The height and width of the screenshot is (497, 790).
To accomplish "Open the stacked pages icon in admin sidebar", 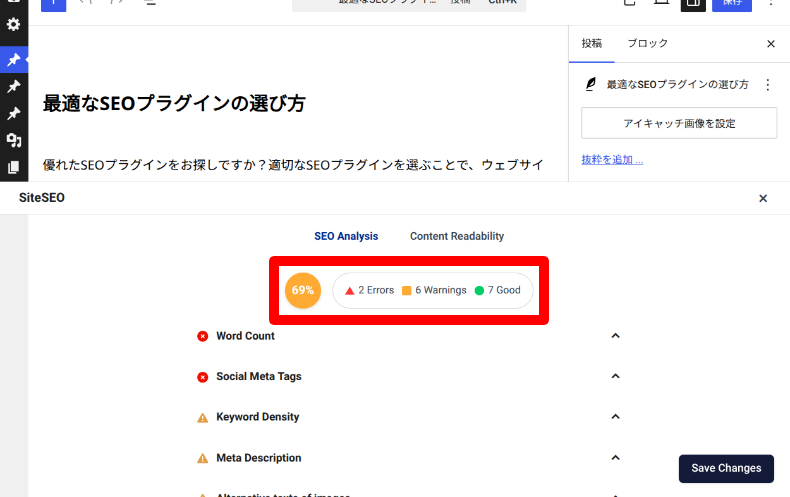I will pos(14,167).
